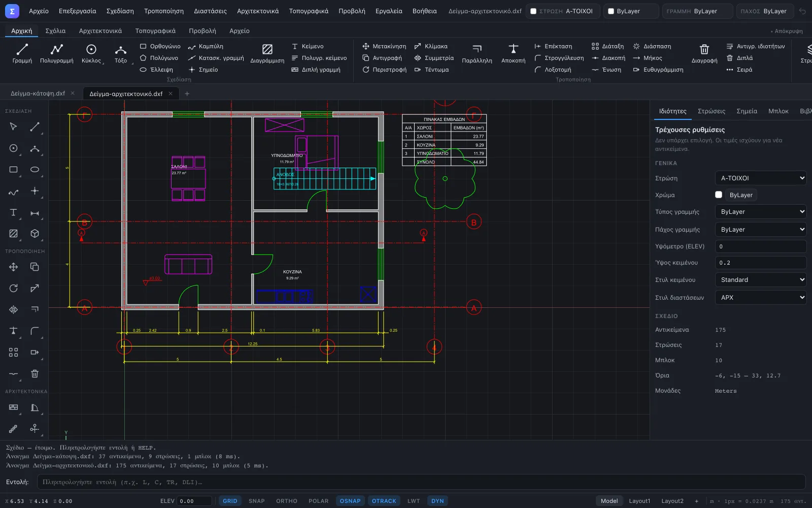Viewport: 812px width, 508px height.
Task: Select the Μετακίνηση move command
Action: 384,46
